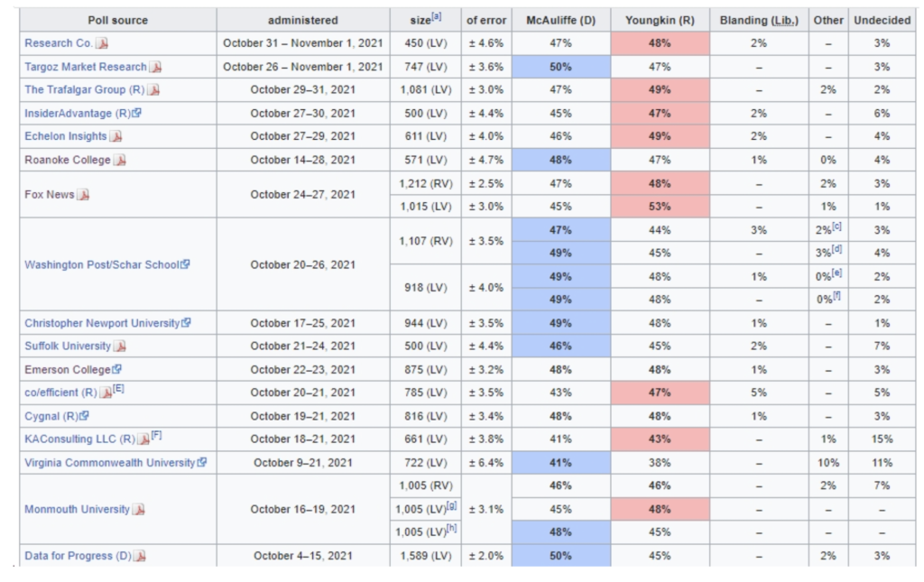Click PDF icon next to Research Co.

point(103,43)
